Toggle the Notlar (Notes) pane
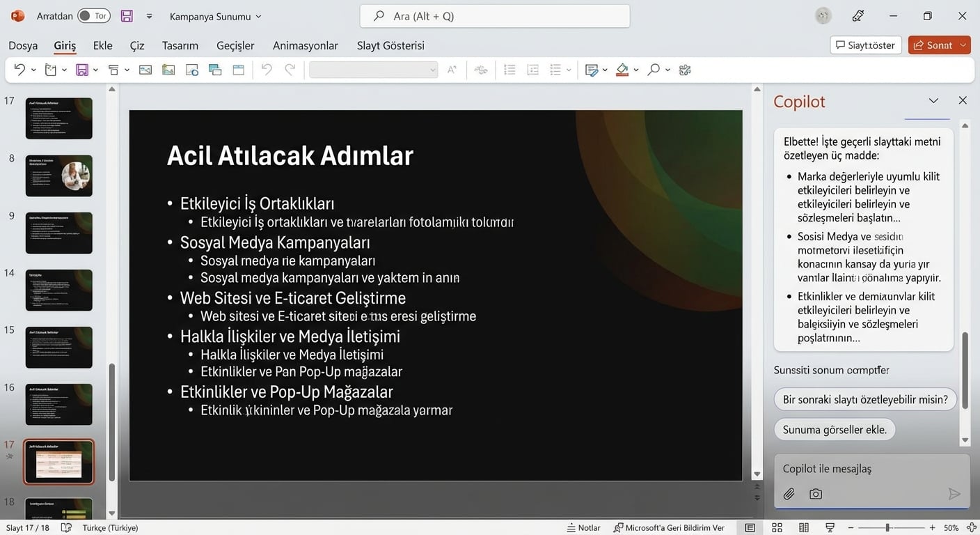Viewport: 980px width, 535px height. tap(583, 527)
